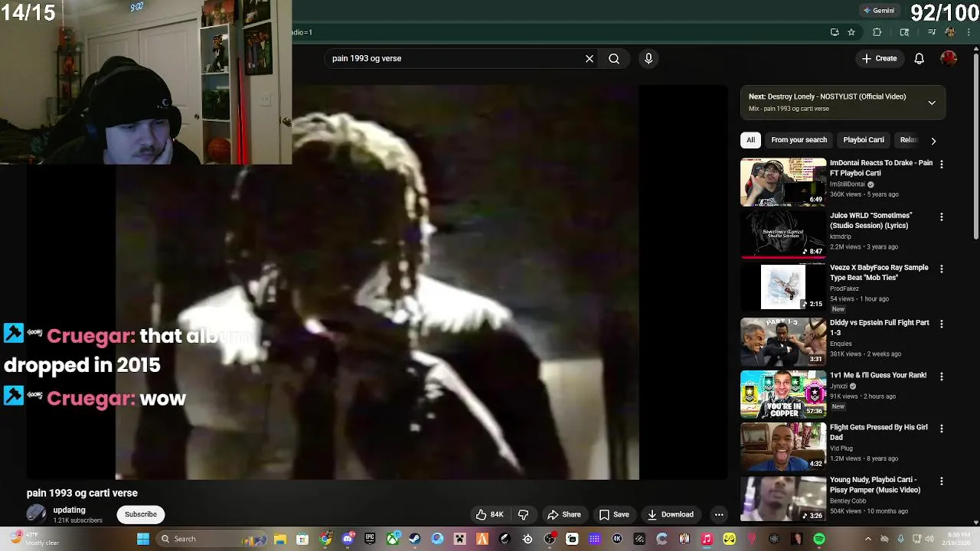Dislike the video

click(x=524, y=514)
